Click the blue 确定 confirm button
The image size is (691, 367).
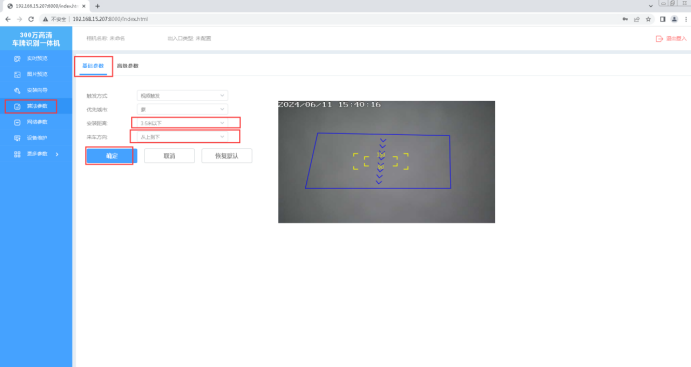click(x=112, y=156)
